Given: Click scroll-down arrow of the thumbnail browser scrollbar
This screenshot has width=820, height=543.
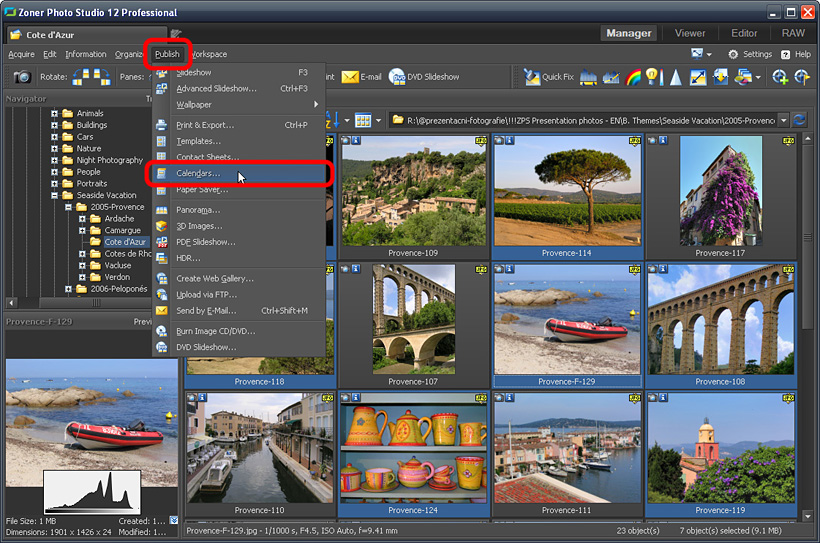Looking at the screenshot, I should [x=807, y=516].
